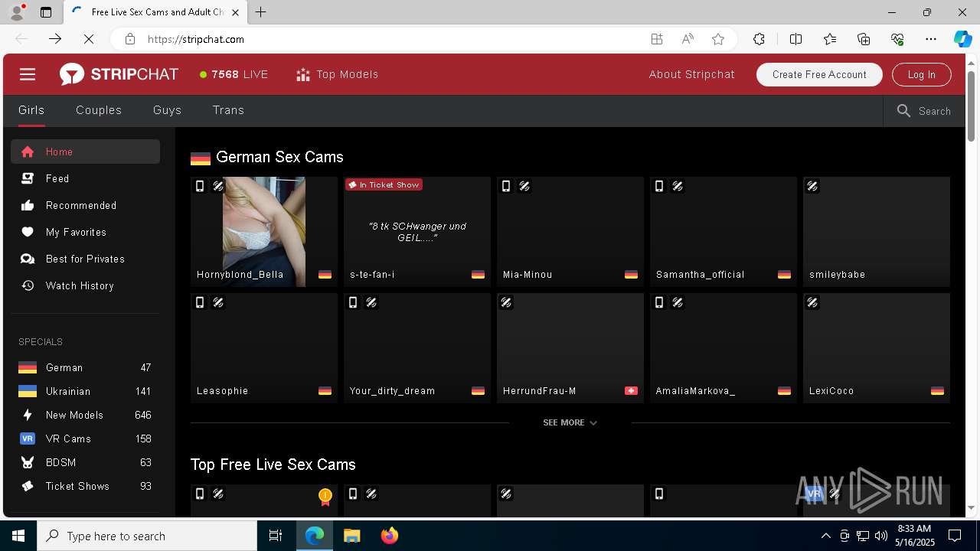Open the smileybabe room thumbnail
Image resolution: width=980 pixels, height=551 pixels.
coord(877,232)
